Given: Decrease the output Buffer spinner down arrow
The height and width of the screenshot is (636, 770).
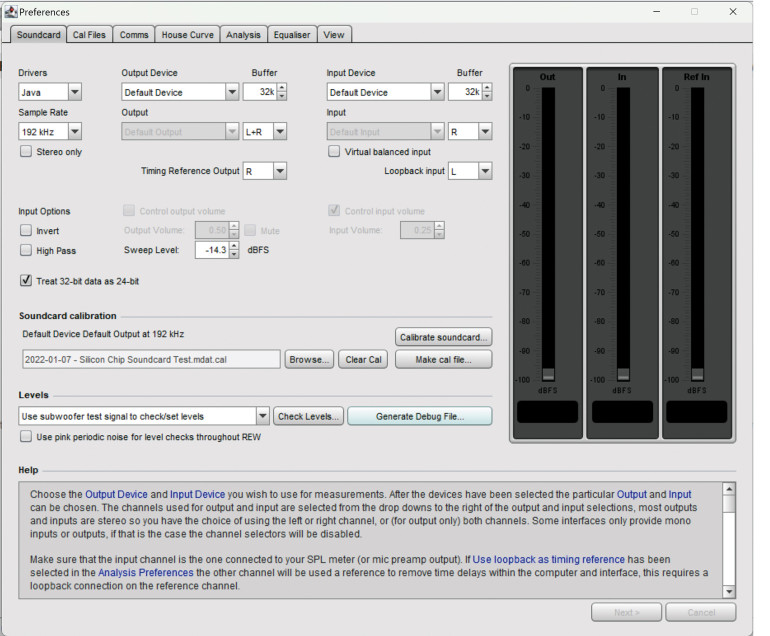Looking at the screenshot, I should pos(281,97).
